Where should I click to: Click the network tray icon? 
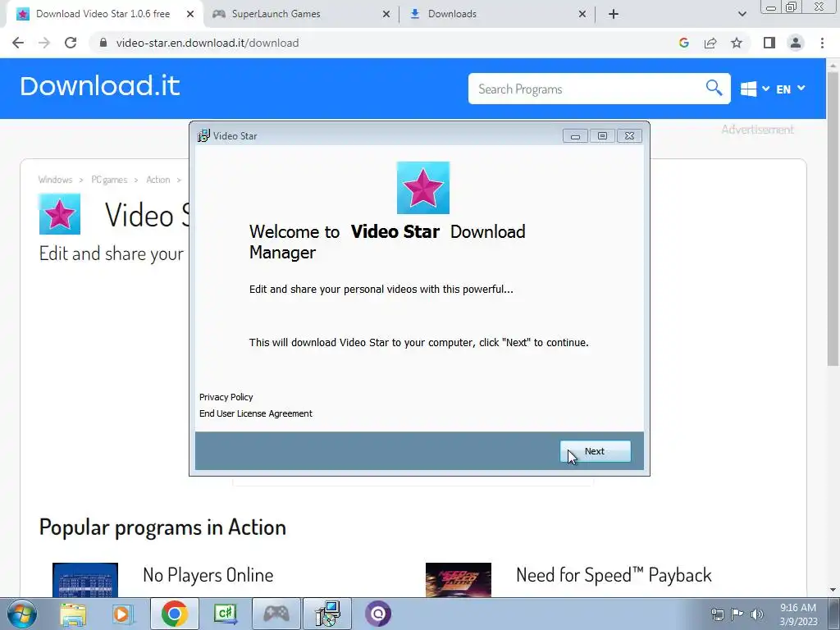point(717,614)
